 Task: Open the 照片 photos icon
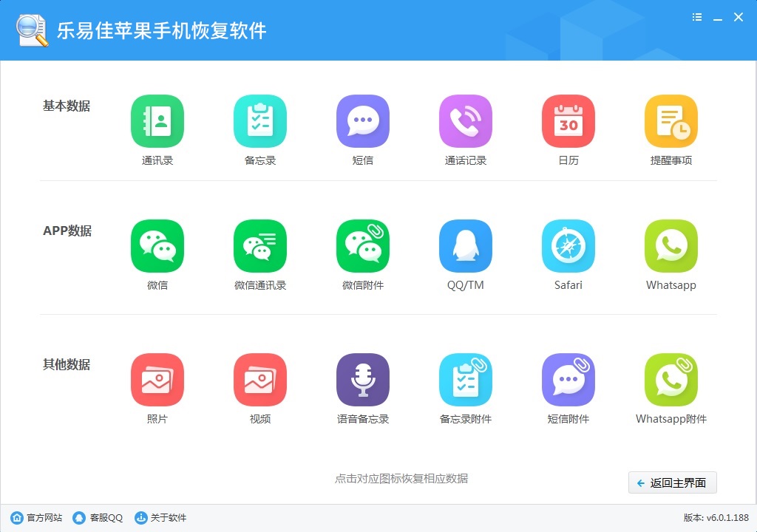coord(157,380)
